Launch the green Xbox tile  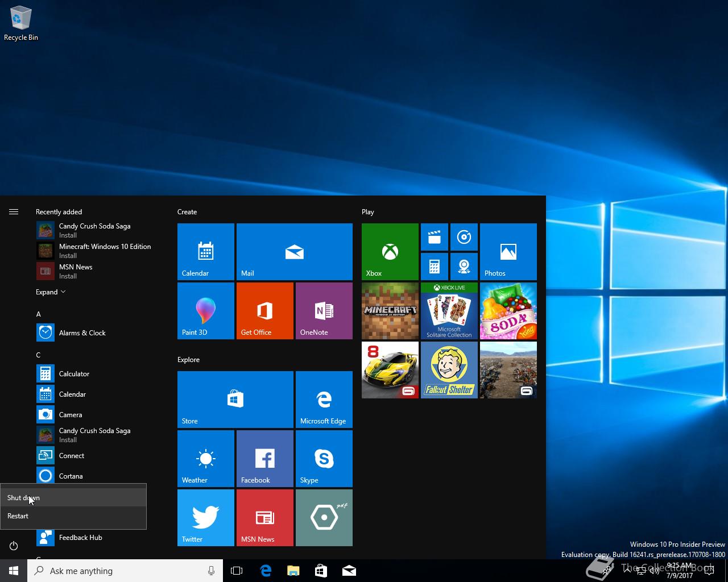click(390, 252)
